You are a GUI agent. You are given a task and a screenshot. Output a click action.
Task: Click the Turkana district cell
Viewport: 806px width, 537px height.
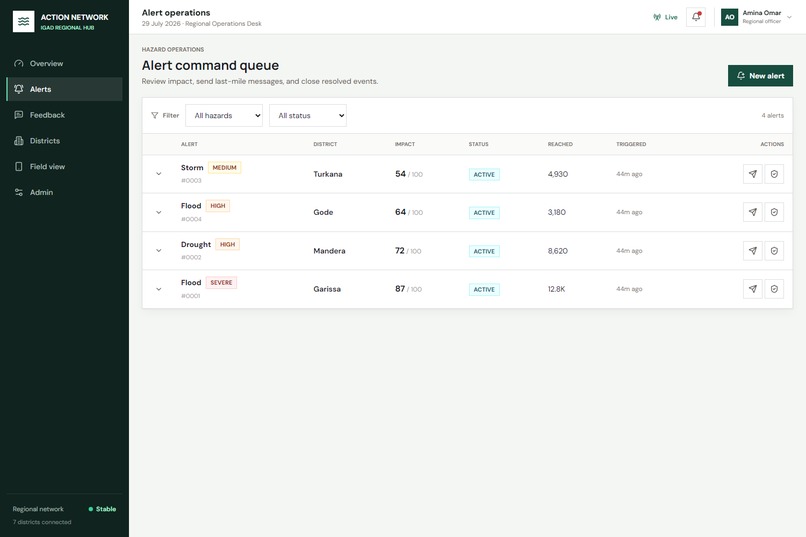328,174
